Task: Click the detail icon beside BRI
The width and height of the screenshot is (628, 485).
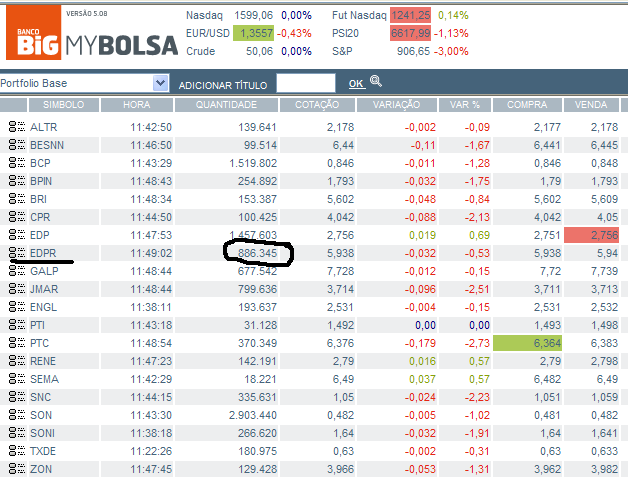Action: (x=17, y=199)
